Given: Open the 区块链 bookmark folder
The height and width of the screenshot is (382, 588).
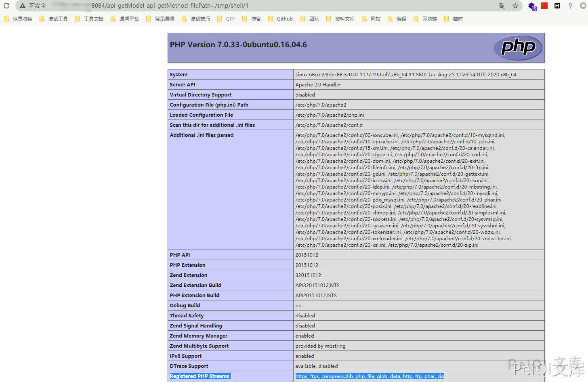Looking at the screenshot, I should (426, 19).
